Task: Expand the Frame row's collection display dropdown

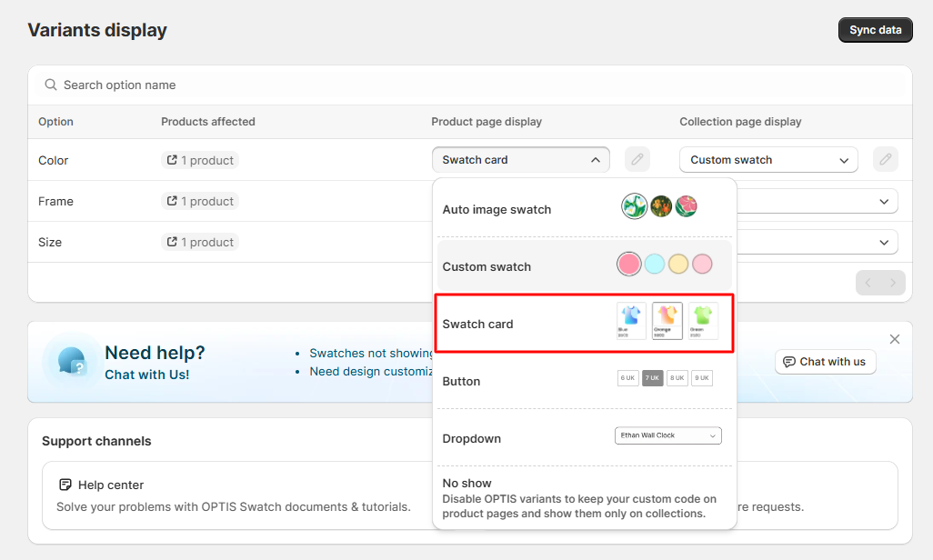Action: tap(818, 201)
